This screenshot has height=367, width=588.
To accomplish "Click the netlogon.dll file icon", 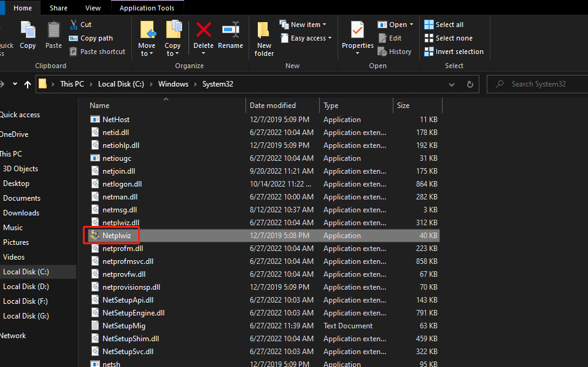I will click(x=95, y=184).
